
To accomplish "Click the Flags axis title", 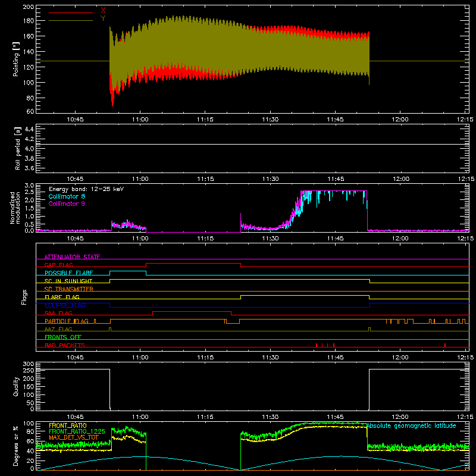I will [x=24, y=297].
